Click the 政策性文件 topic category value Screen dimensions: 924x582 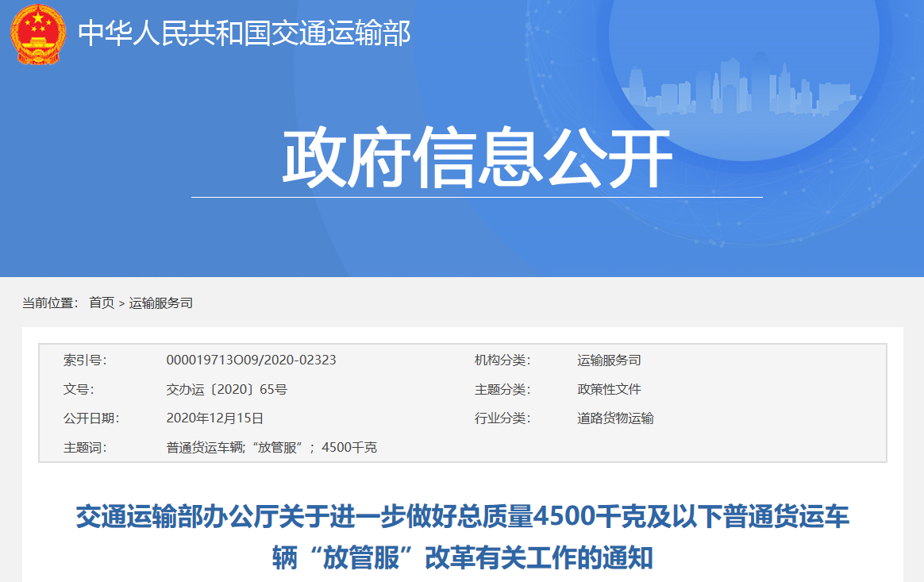[x=609, y=389]
